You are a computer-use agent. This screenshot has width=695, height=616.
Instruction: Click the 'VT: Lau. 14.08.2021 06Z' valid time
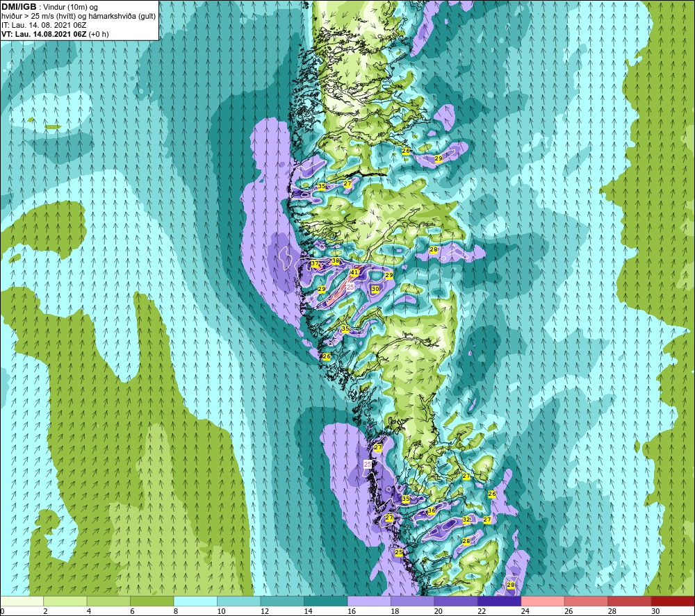(x=44, y=34)
